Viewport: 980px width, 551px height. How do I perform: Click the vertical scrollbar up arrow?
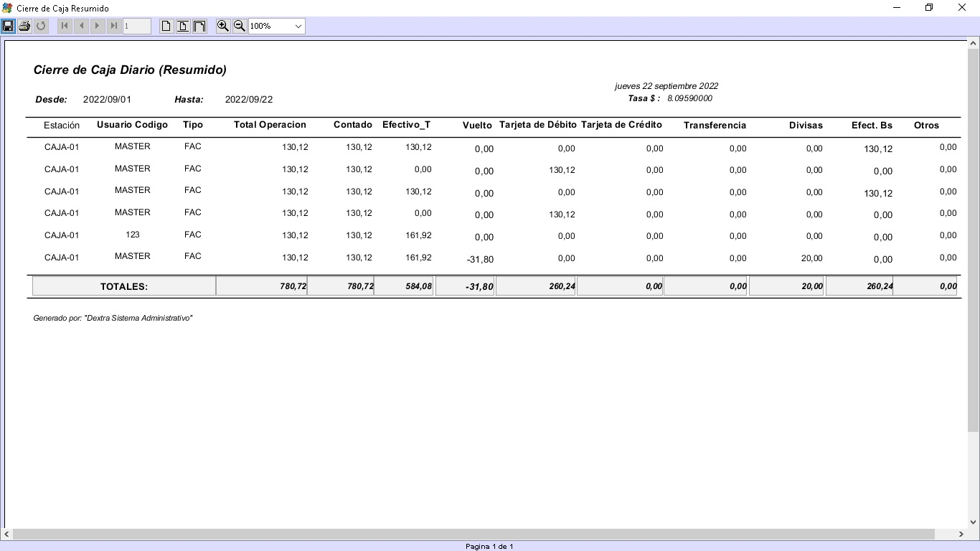[x=974, y=44]
